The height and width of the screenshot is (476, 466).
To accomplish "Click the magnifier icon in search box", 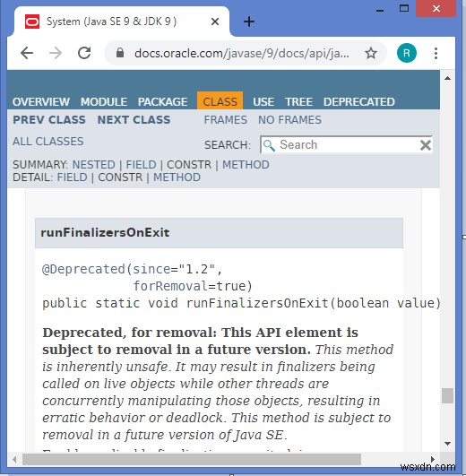I will pos(269,145).
